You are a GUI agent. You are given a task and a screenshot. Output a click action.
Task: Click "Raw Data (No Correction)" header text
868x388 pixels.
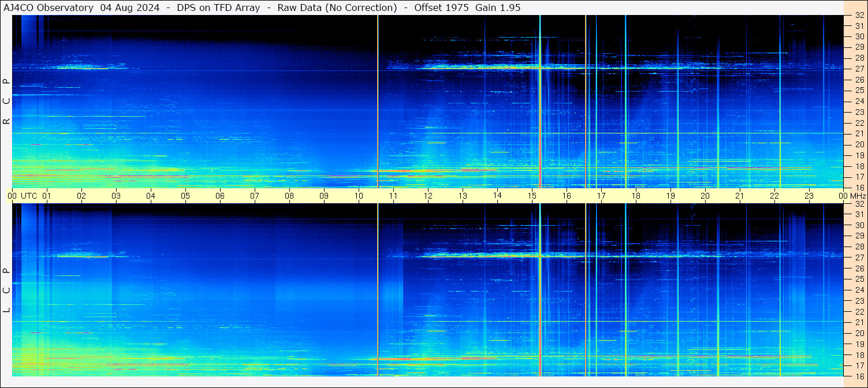(337, 8)
